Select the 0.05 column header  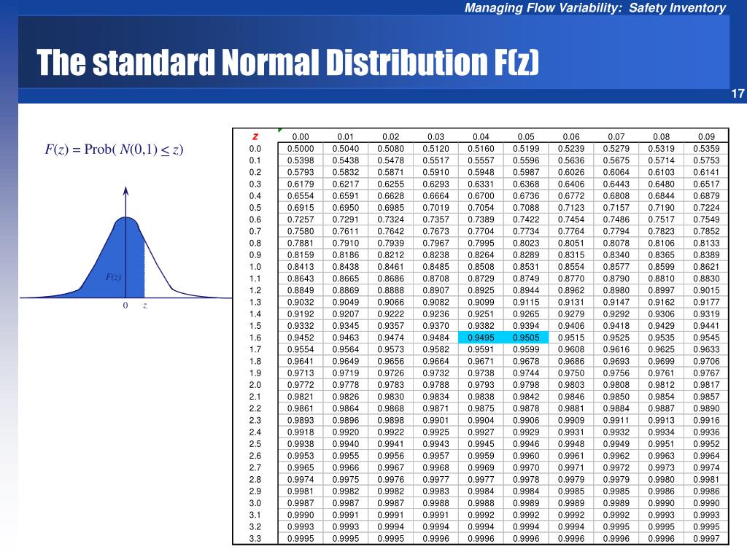(x=526, y=136)
